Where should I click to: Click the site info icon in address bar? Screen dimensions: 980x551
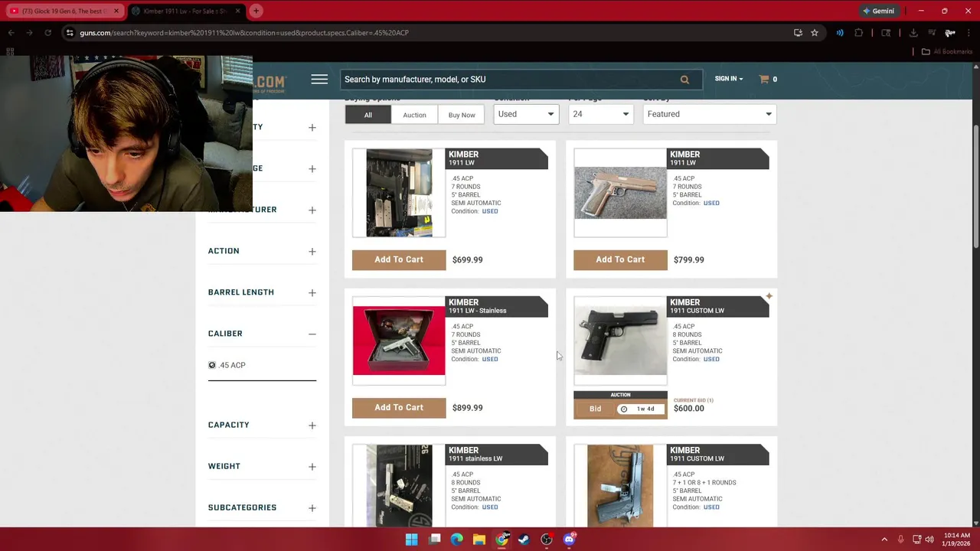point(70,33)
